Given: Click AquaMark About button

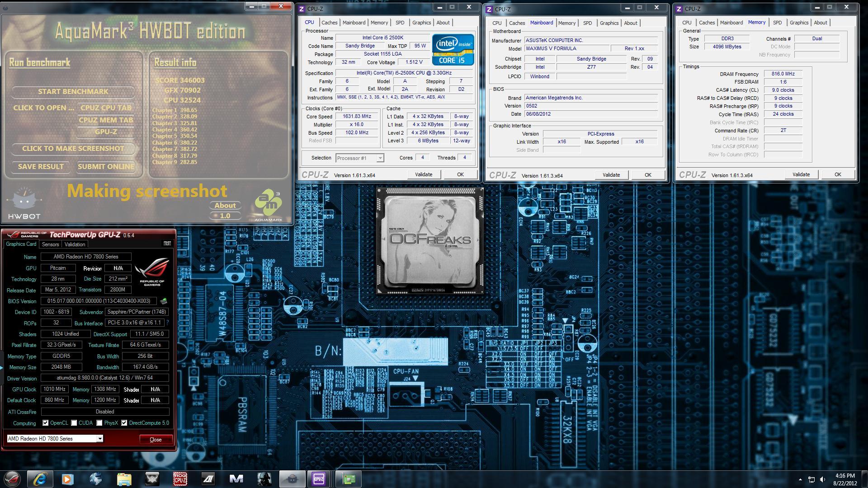Looking at the screenshot, I should 225,206.
